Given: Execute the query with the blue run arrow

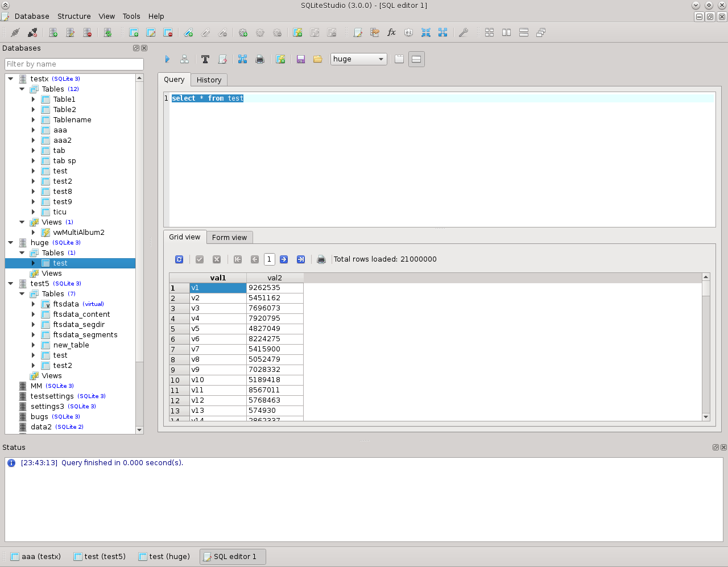Looking at the screenshot, I should pos(167,59).
